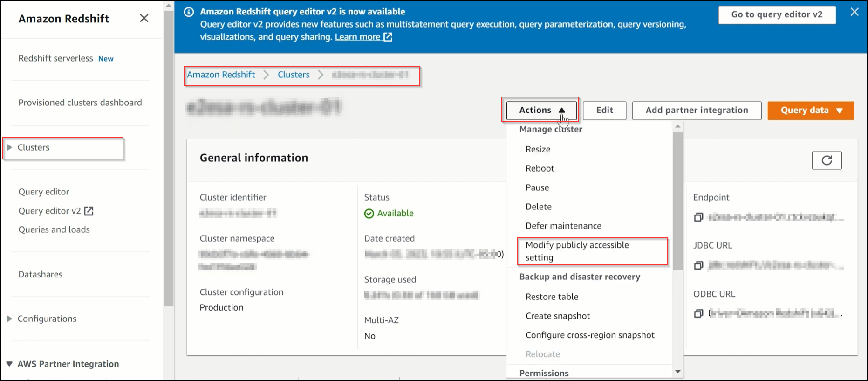Choose Create snapshot from the menu
Screen dimensions: 868x381
pos(558,316)
